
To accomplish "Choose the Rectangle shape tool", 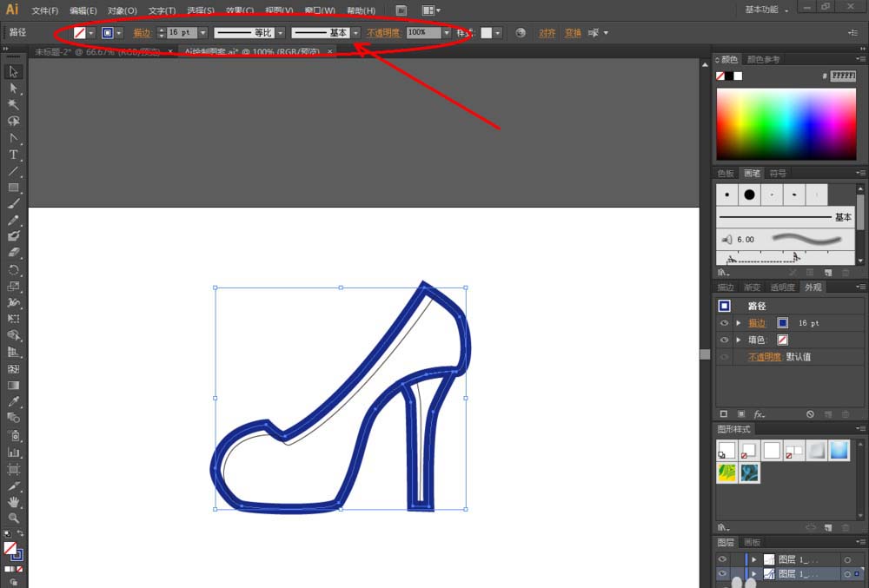I will tap(13, 188).
